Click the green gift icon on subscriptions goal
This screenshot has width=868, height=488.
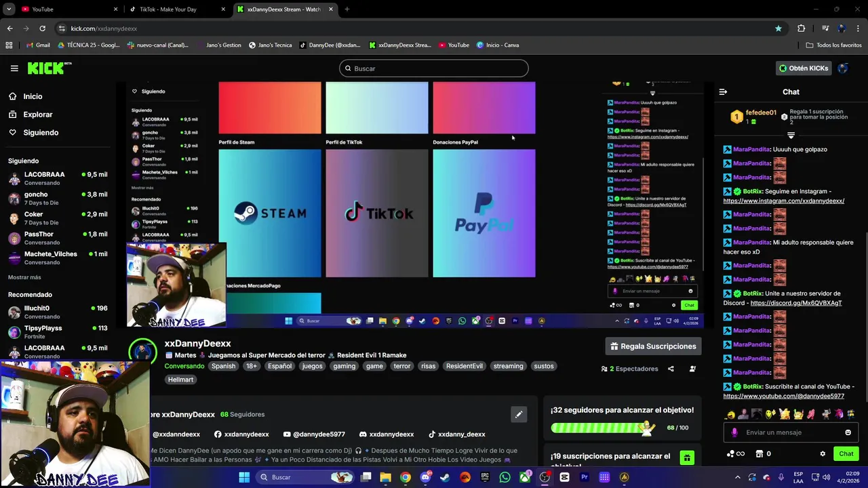[x=687, y=457]
